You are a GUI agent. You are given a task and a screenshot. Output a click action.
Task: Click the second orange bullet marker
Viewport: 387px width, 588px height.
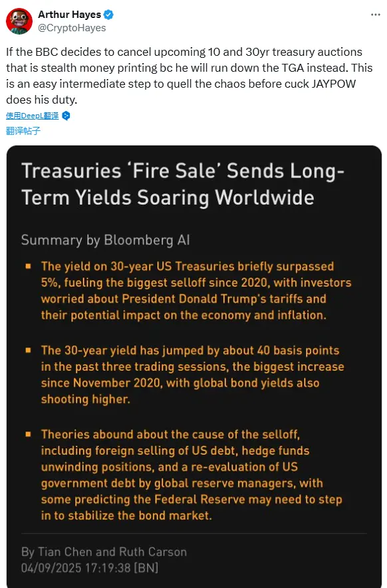coord(28,350)
